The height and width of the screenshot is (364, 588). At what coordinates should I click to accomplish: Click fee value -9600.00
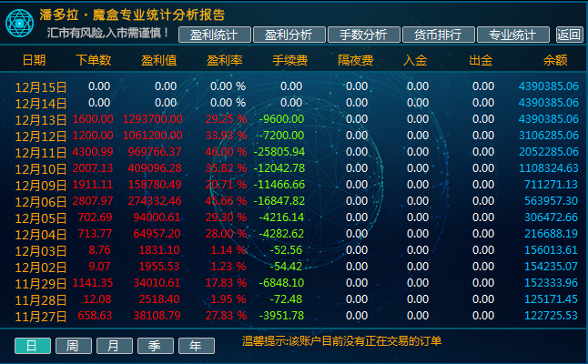click(x=281, y=119)
